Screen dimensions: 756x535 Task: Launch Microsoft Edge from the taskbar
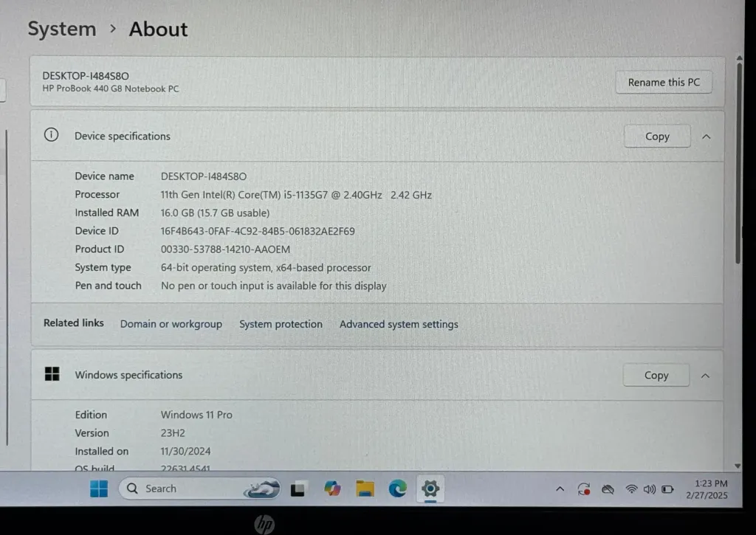click(x=398, y=489)
